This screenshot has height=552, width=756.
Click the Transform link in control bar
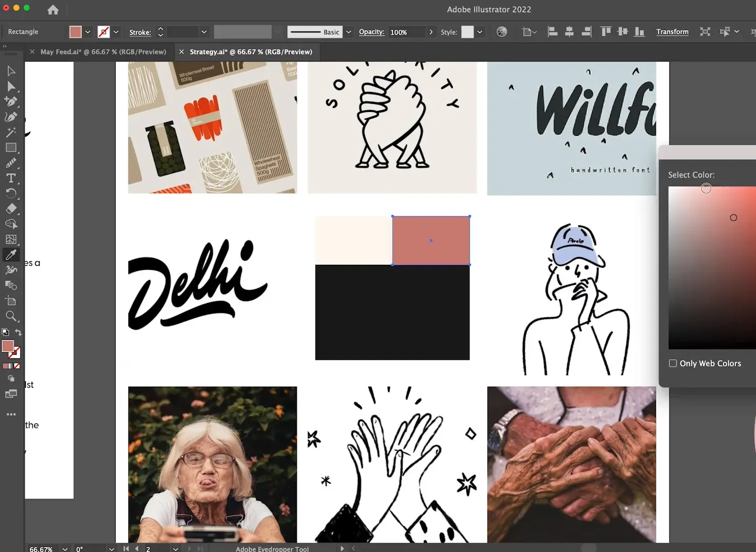pyautogui.click(x=672, y=32)
